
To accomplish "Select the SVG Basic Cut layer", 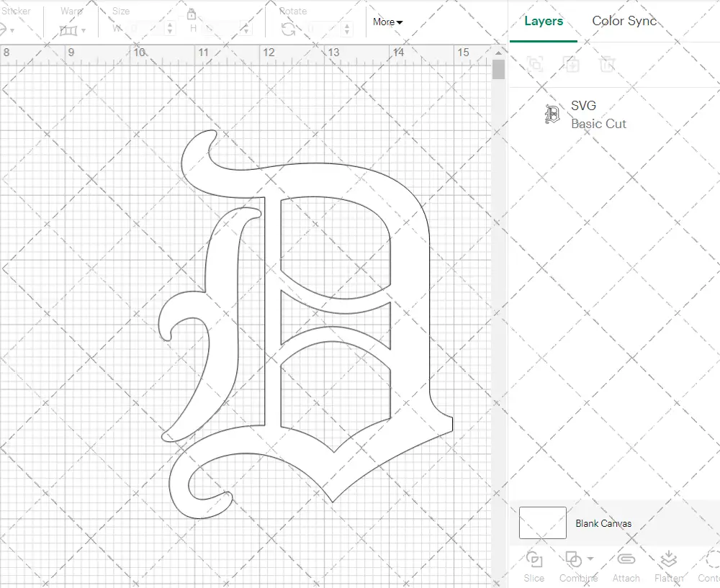I will [x=598, y=114].
